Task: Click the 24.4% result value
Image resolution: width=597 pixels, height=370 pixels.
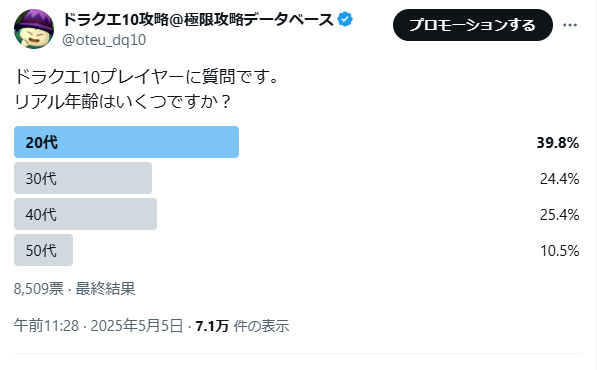Action: pyautogui.click(x=559, y=179)
